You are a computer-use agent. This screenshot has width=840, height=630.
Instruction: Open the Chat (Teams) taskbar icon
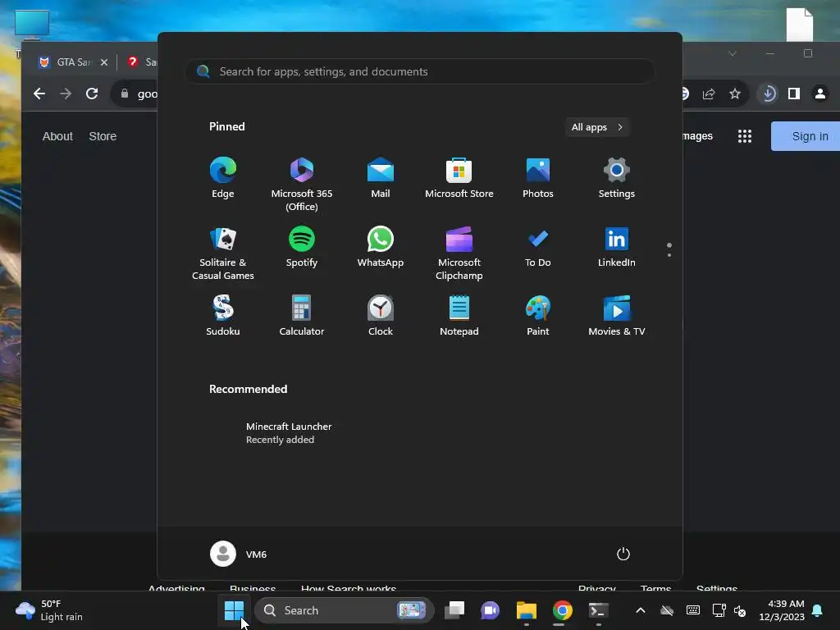coord(490,610)
